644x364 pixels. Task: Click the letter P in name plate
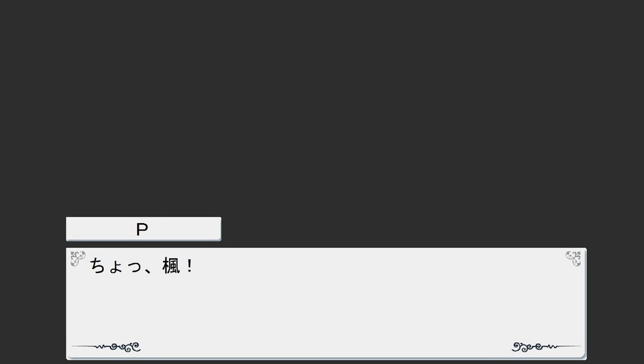pos(142,230)
